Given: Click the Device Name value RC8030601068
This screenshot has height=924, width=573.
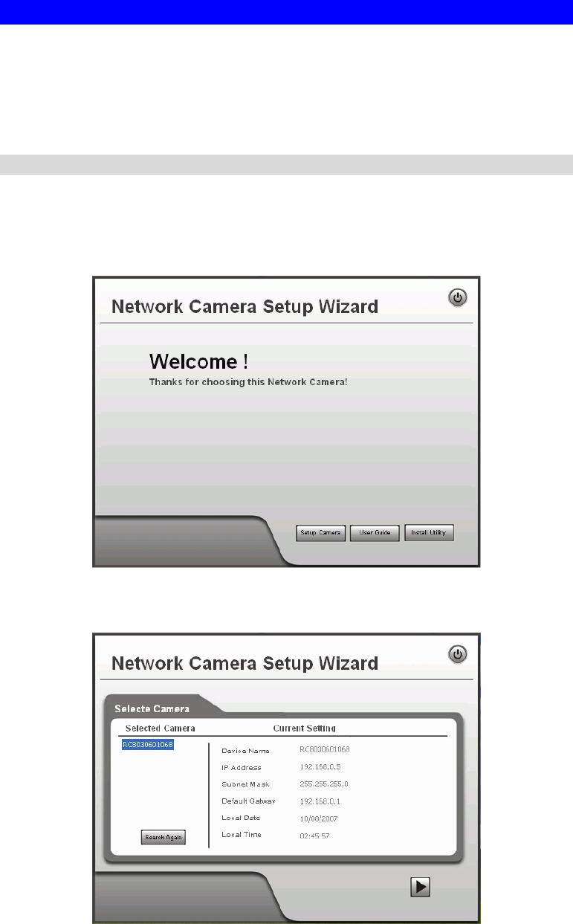Looking at the screenshot, I should (324, 750).
